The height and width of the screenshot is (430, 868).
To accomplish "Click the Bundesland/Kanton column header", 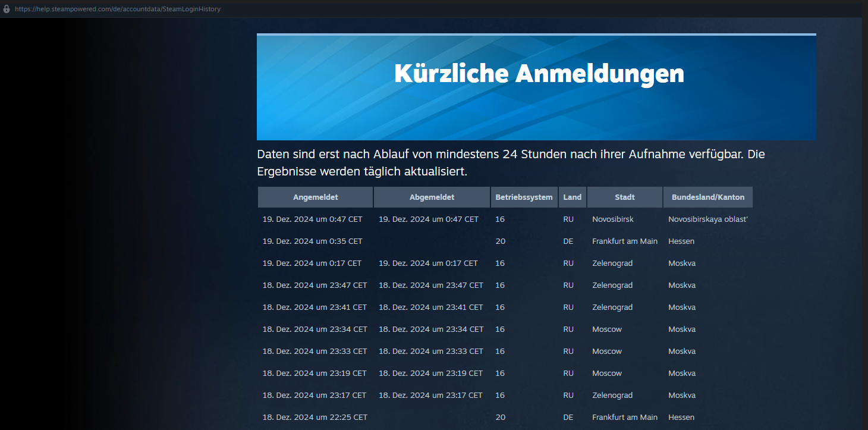I will click(x=708, y=197).
